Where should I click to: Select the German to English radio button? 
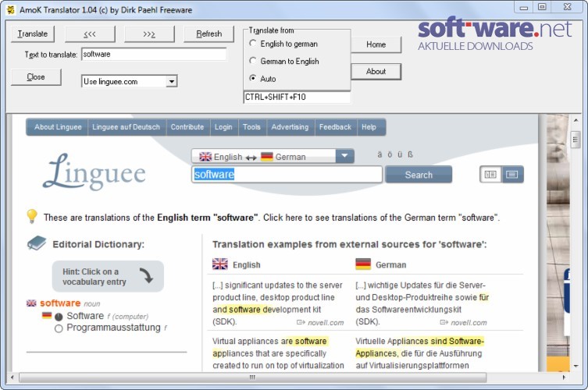pyautogui.click(x=253, y=61)
